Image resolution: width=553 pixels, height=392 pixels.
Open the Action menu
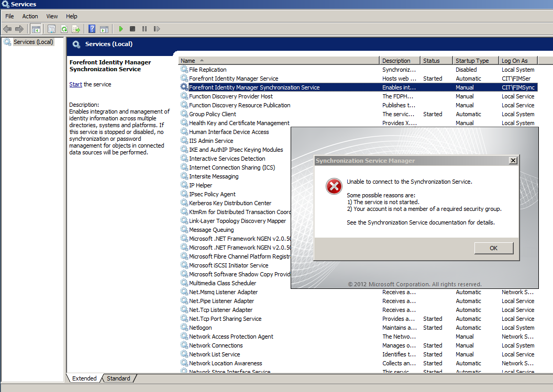pyautogui.click(x=30, y=16)
